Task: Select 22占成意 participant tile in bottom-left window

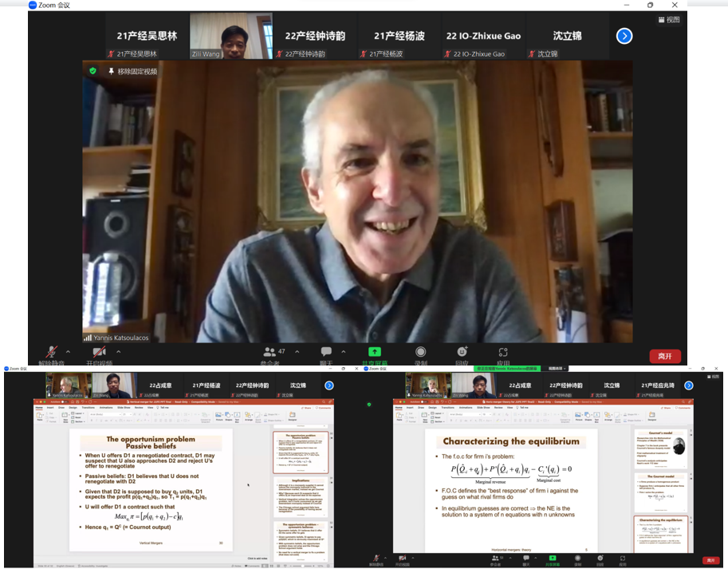Action: click(160, 385)
